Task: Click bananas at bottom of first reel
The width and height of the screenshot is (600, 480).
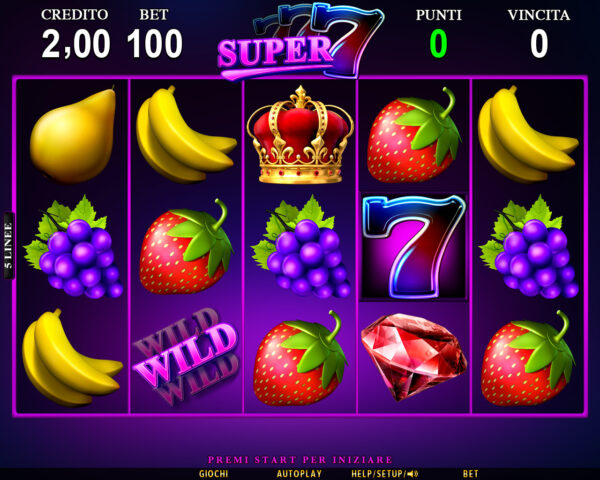Action: 73,358
